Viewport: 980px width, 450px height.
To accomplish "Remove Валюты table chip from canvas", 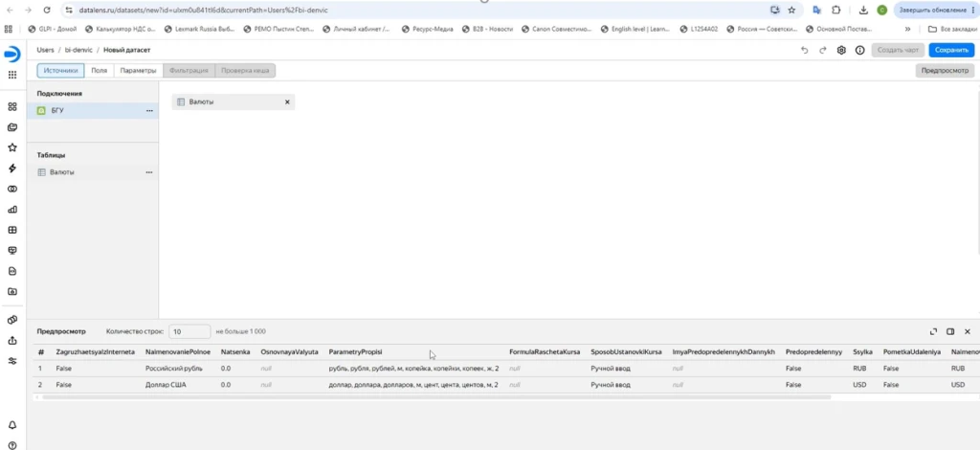I will [287, 101].
